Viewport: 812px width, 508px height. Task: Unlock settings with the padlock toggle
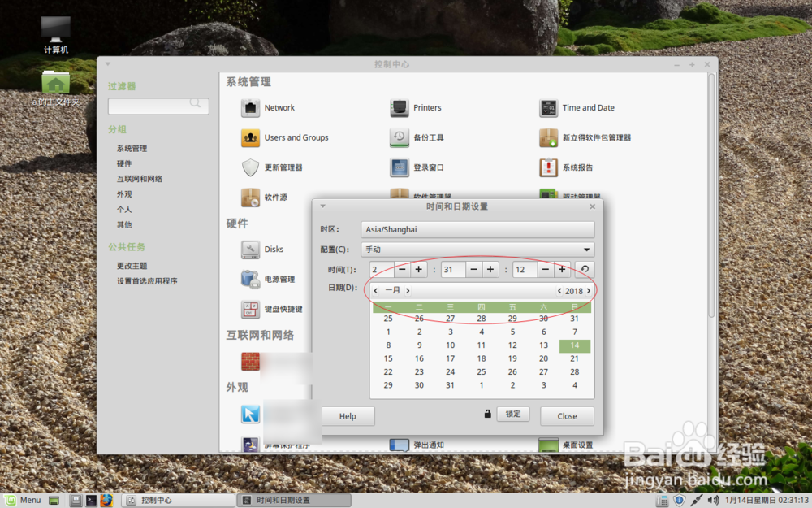click(486, 414)
